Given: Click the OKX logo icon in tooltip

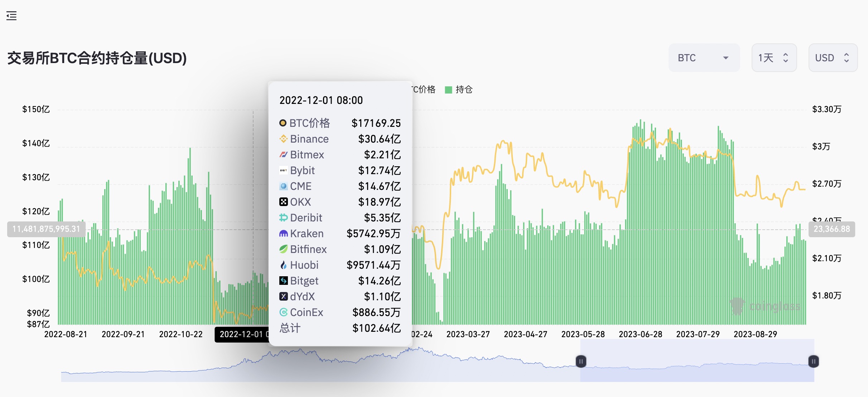Looking at the screenshot, I should coord(283,202).
